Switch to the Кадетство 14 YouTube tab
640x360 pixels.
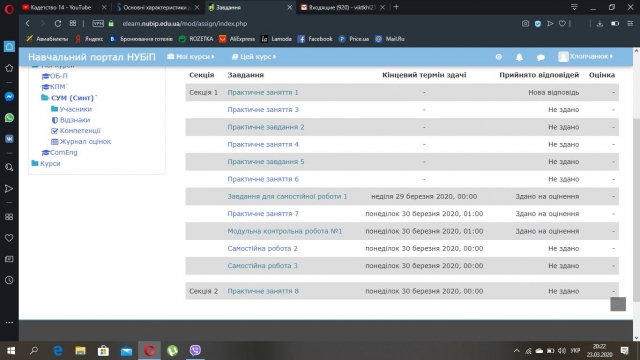coord(60,7)
